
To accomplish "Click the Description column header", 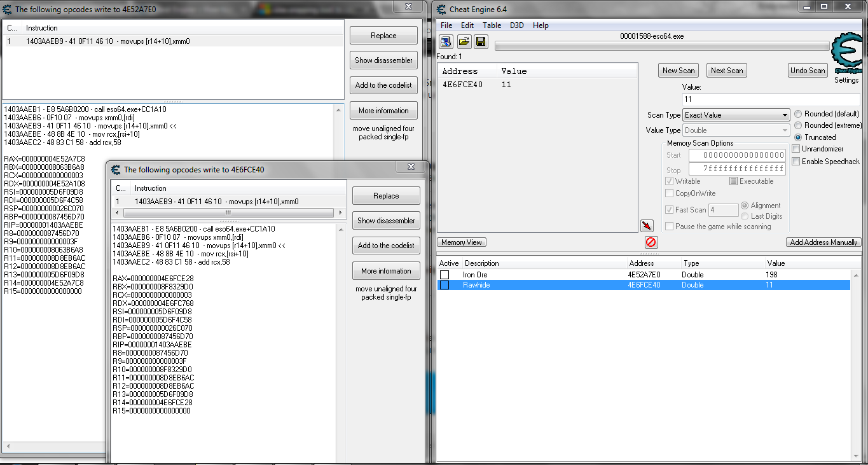I will pos(544,263).
